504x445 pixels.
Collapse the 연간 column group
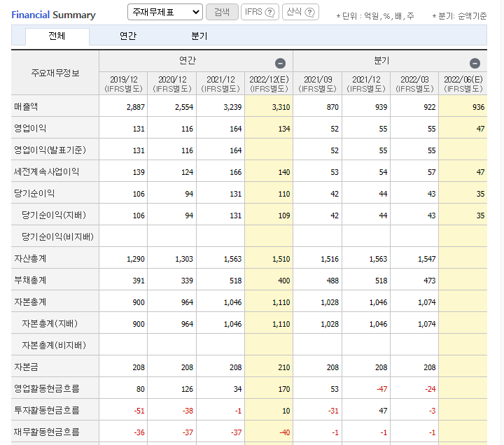280,63
